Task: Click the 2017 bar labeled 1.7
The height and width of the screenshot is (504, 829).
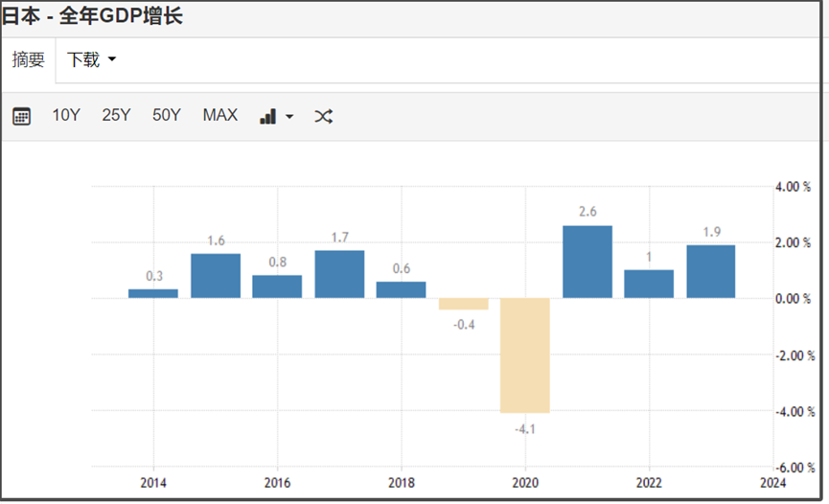Action: click(x=339, y=274)
